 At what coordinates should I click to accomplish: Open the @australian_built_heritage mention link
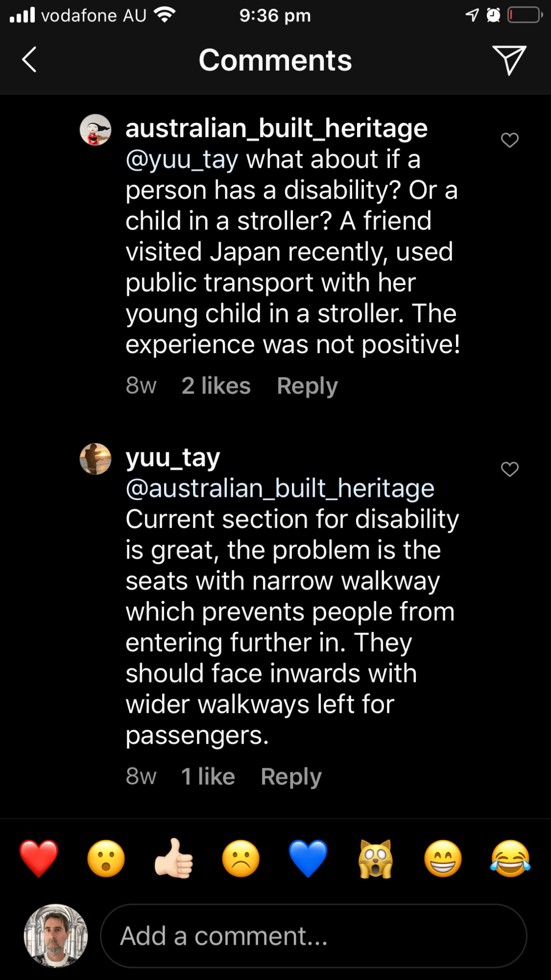[280, 489]
